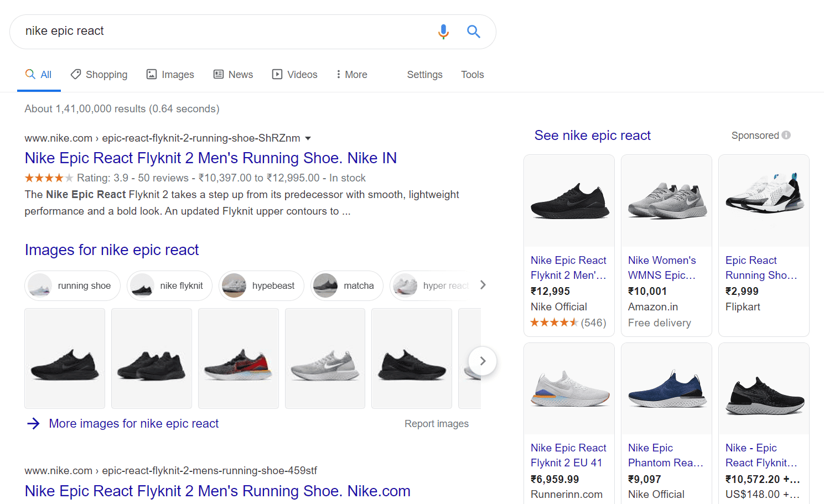Switch to the News tab
Viewport: 824px width, 504px height.
pyautogui.click(x=233, y=75)
